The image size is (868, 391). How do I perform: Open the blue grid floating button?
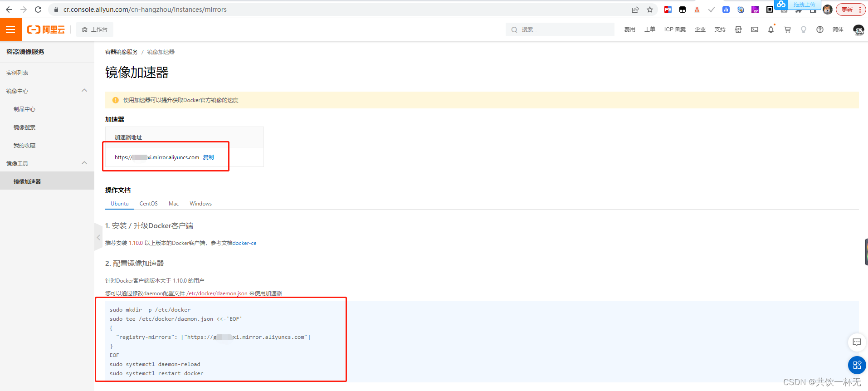tap(857, 365)
